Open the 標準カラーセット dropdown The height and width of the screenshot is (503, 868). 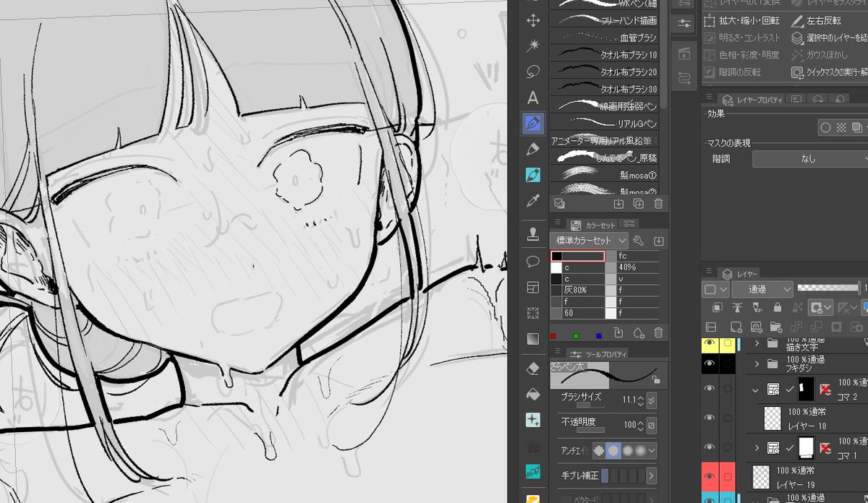tap(589, 241)
